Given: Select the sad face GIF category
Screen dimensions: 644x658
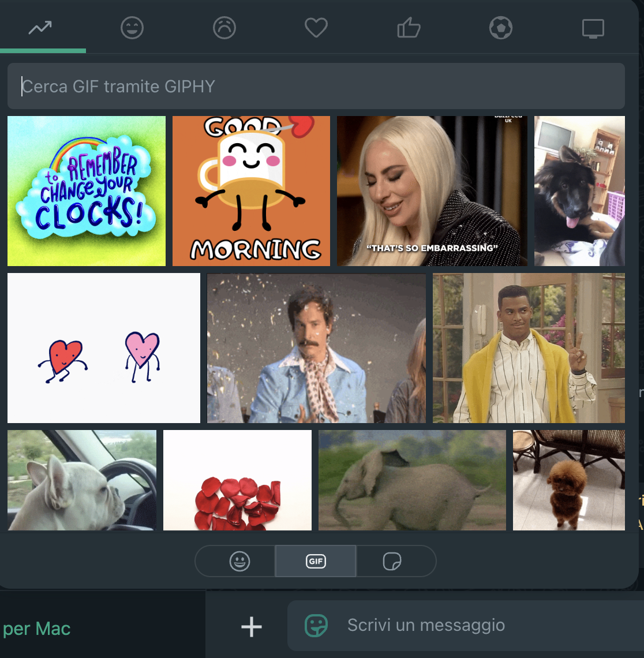Looking at the screenshot, I should click(x=224, y=28).
